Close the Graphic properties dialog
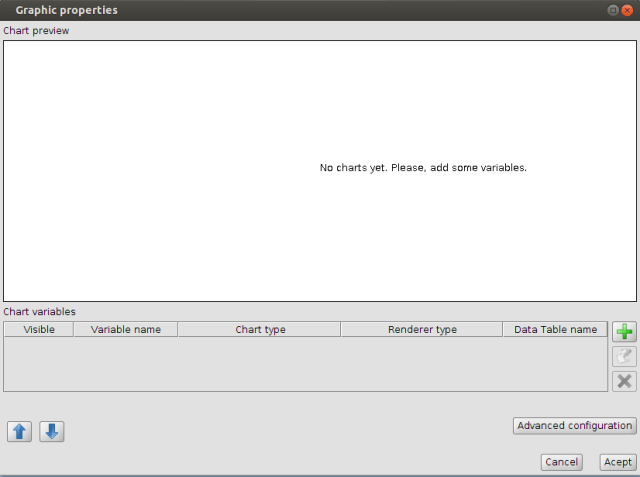This screenshot has width=640, height=477. click(x=627, y=10)
